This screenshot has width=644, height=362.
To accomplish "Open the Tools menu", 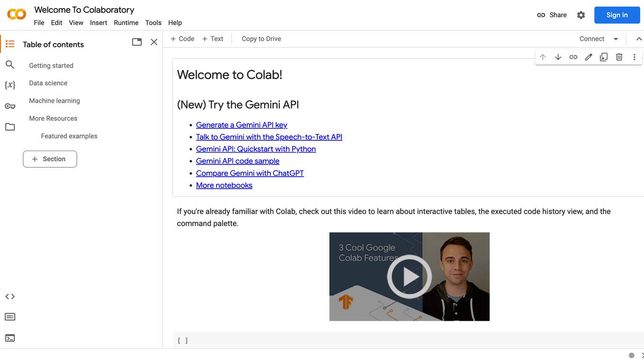I will pos(153,23).
